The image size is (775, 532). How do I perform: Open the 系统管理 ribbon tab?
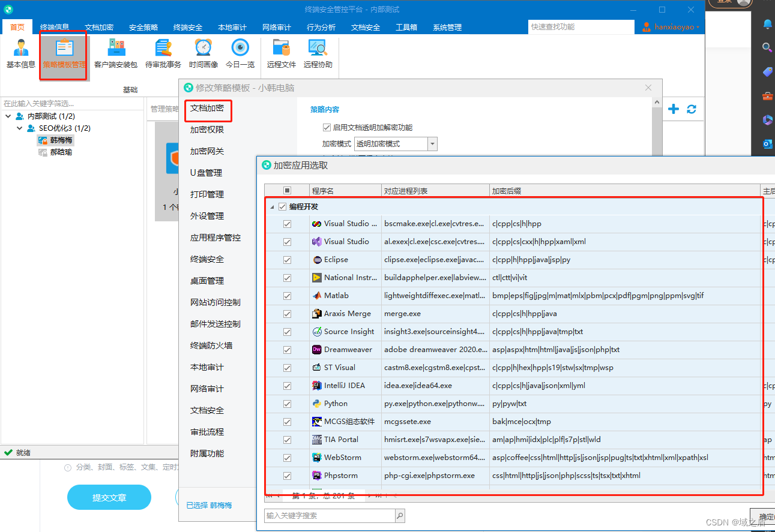click(447, 28)
